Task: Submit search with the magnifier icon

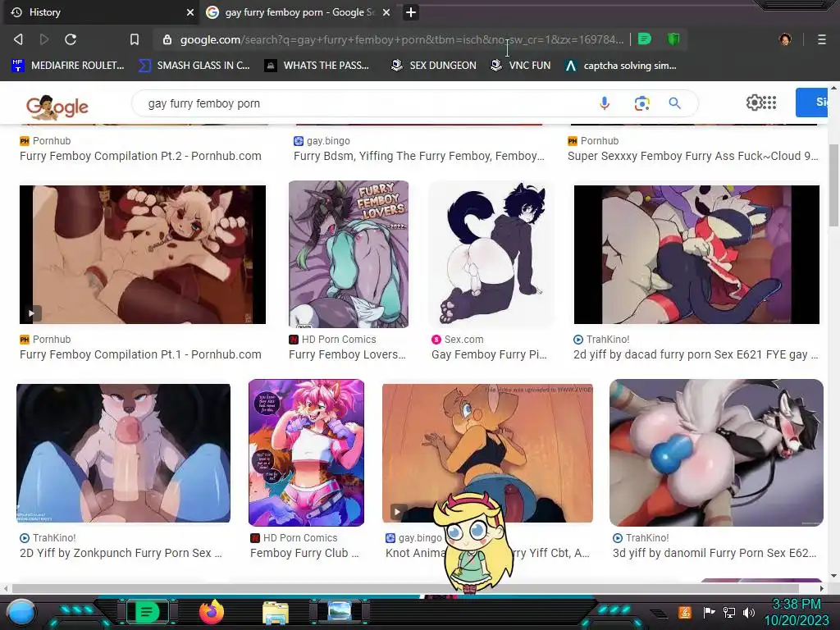Action: (674, 103)
